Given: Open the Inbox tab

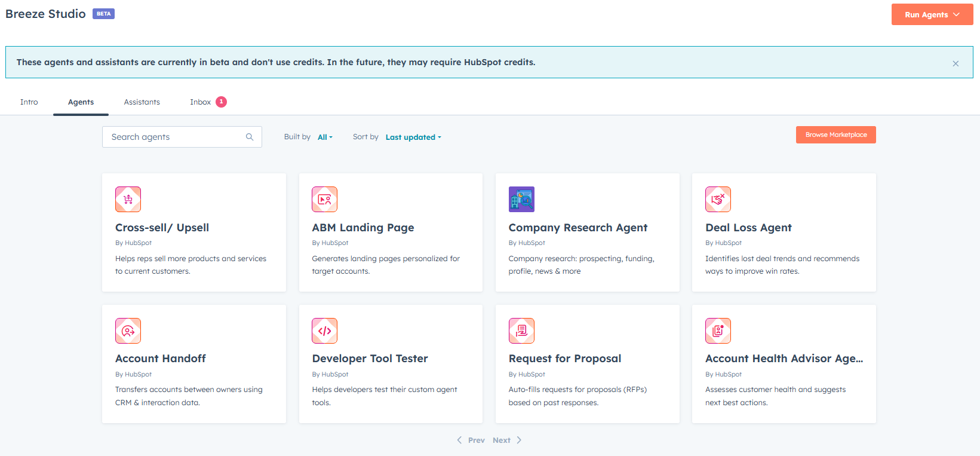Looking at the screenshot, I should click(x=201, y=102).
